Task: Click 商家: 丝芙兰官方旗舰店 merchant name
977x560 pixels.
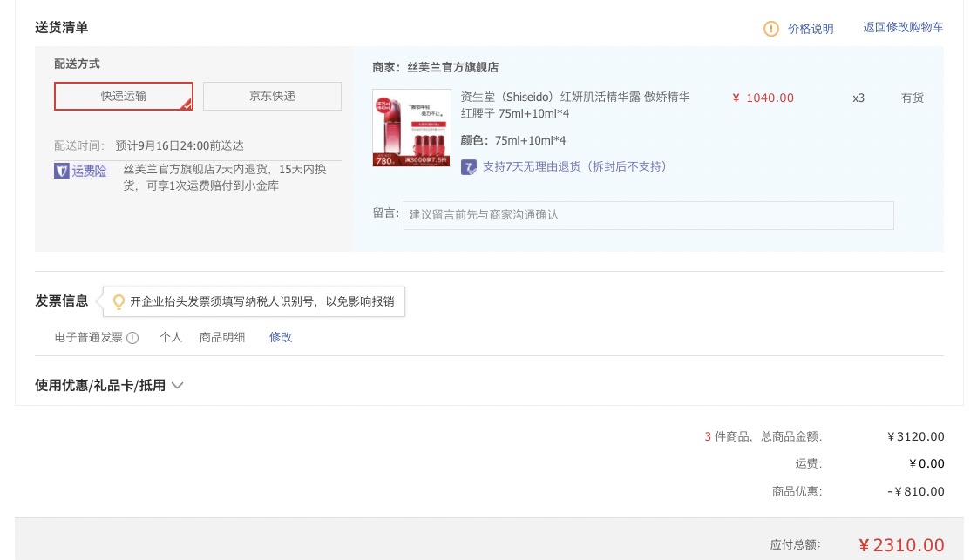Action: click(x=436, y=67)
